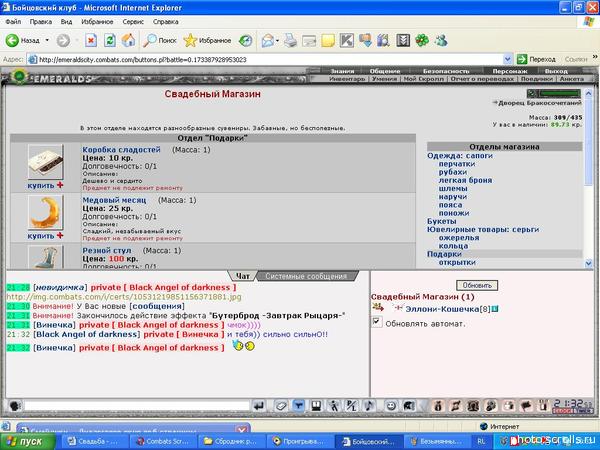This screenshot has width=600, height=450.
Task: Open the certificate image URL in chat
Action: pos(124,297)
